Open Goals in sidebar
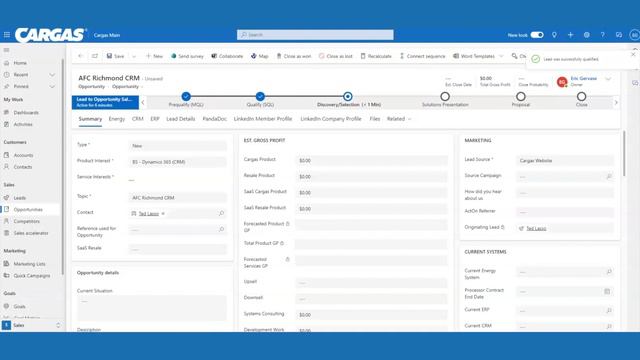Image resolution: width=640 pixels, height=360 pixels. (19, 306)
